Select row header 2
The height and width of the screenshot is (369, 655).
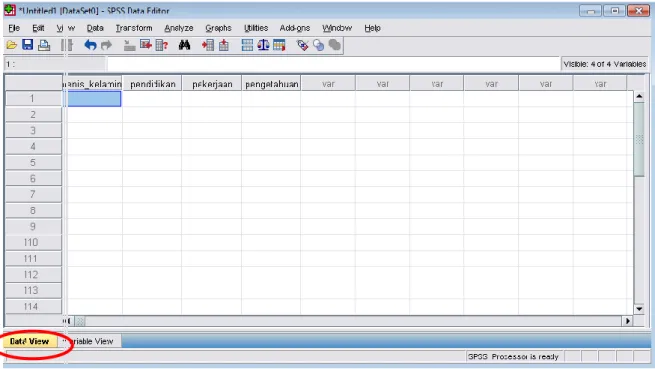(33, 115)
